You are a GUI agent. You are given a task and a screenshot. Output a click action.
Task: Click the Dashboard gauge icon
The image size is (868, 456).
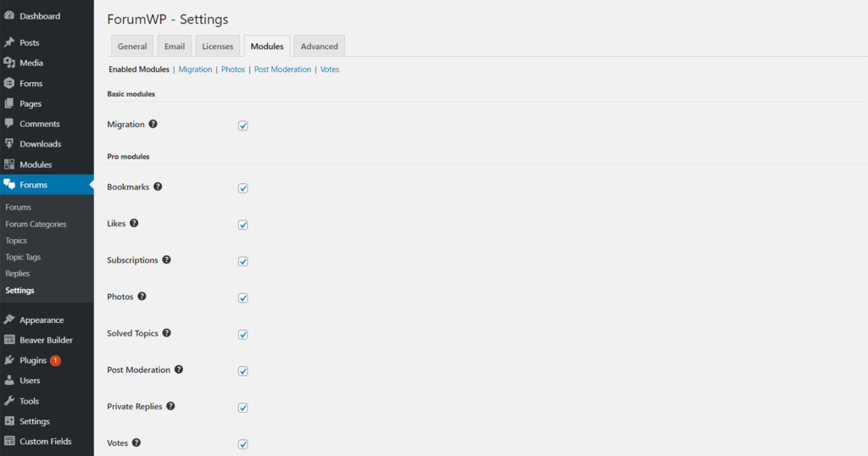[x=9, y=16]
